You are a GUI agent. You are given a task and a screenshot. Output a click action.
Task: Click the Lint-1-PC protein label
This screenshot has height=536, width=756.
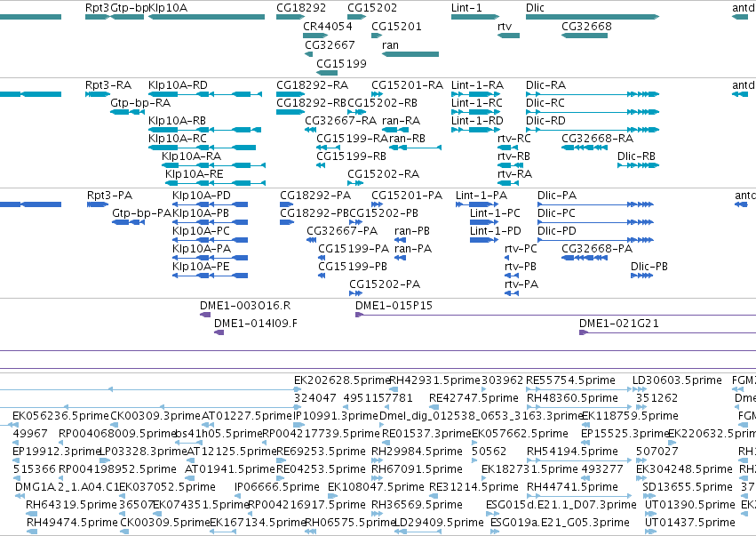pyautogui.click(x=495, y=213)
